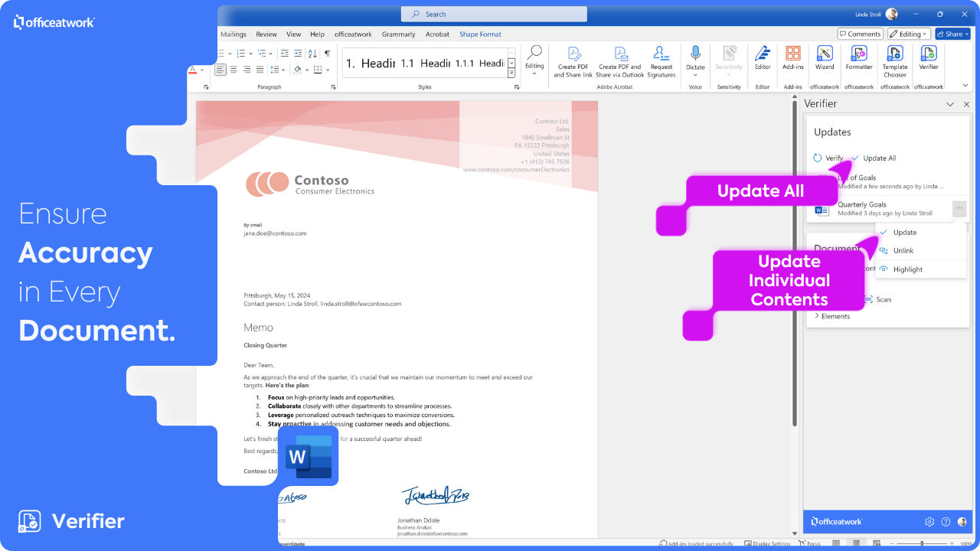The height and width of the screenshot is (551, 980).
Task: Open the Wizard add-in from the ribbon
Action: pos(825,58)
